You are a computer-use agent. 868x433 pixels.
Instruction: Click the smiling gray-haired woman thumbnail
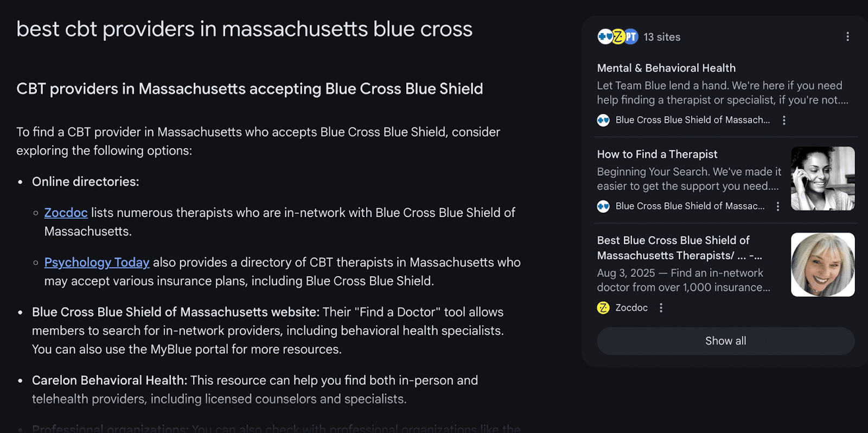[x=822, y=265]
